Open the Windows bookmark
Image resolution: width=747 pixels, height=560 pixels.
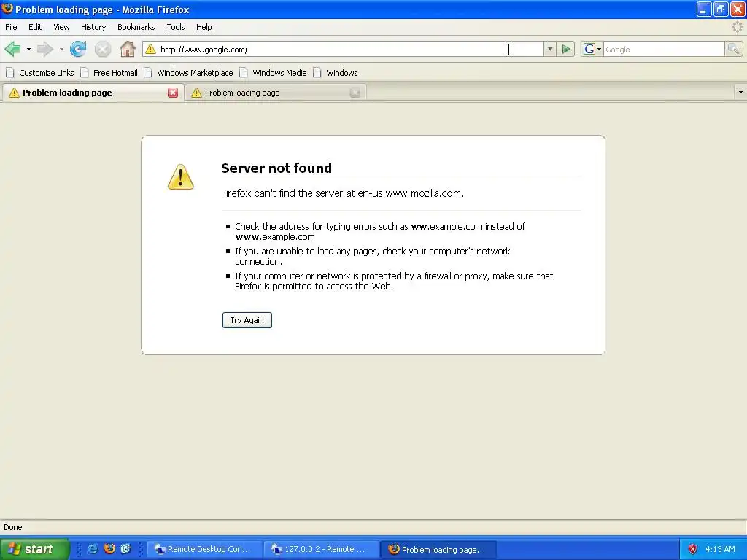pyautogui.click(x=336, y=73)
